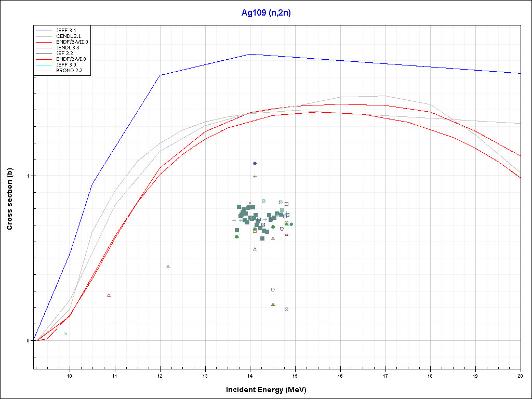Click the blue curve peak at 14 MeV
The width and height of the screenshot is (532, 399).
coord(250,54)
